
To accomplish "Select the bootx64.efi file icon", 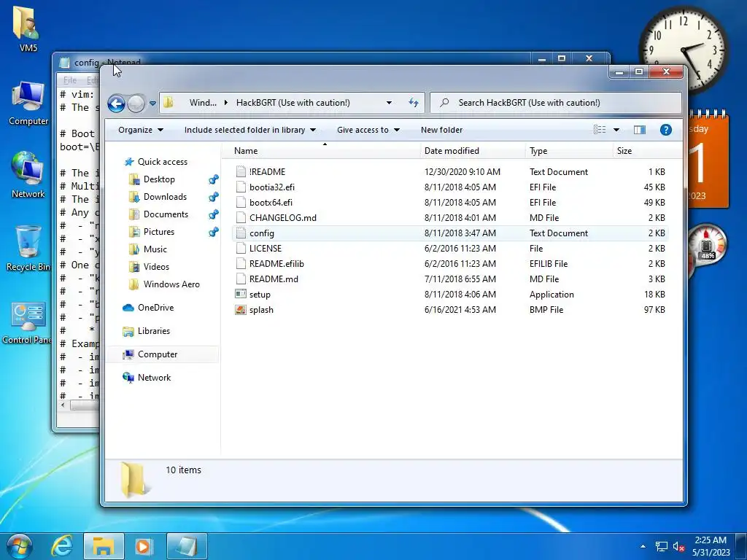I will pos(241,203).
